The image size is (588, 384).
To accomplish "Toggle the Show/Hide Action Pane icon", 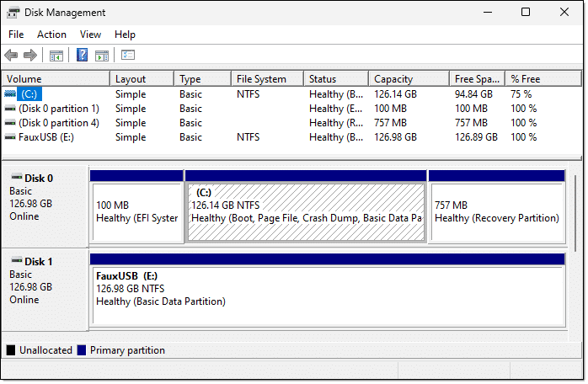I will 102,56.
